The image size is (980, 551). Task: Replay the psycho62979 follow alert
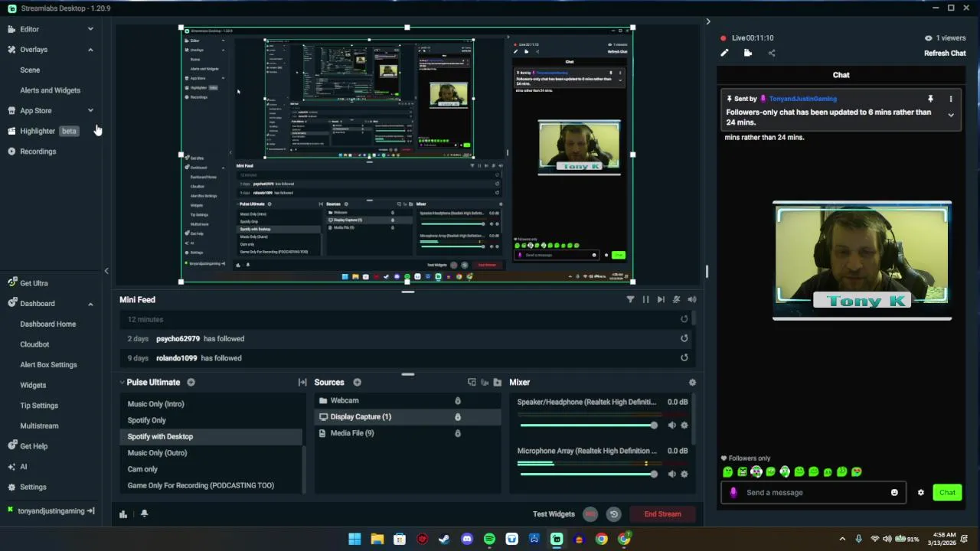point(684,338)
